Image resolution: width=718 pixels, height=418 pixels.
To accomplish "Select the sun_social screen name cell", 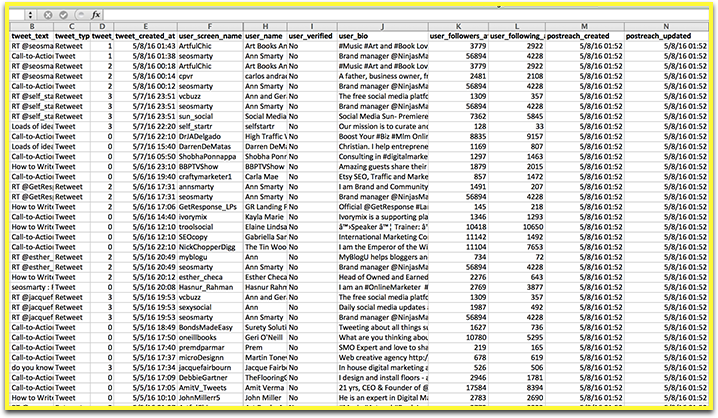I will click(210, 116).
